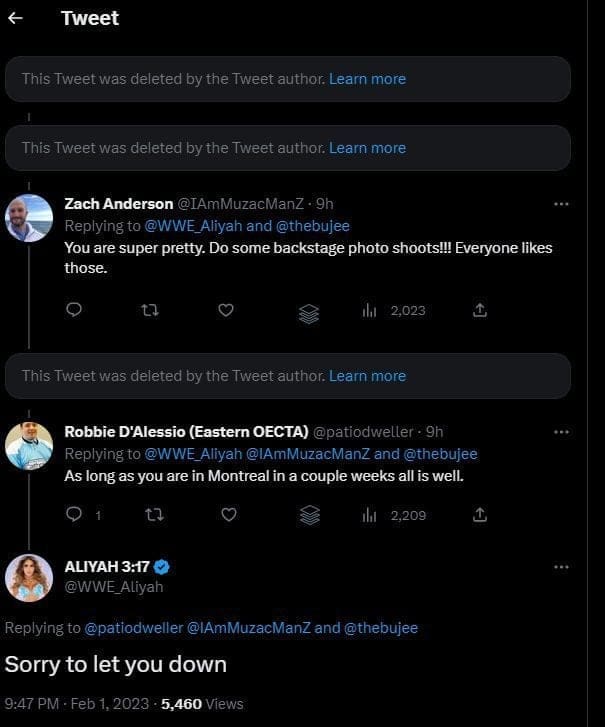Open more options for Robbie D'Alessio's tweet
Image resolution: width=605 pixels, height=727 pixels.
(x=561, y=432)
